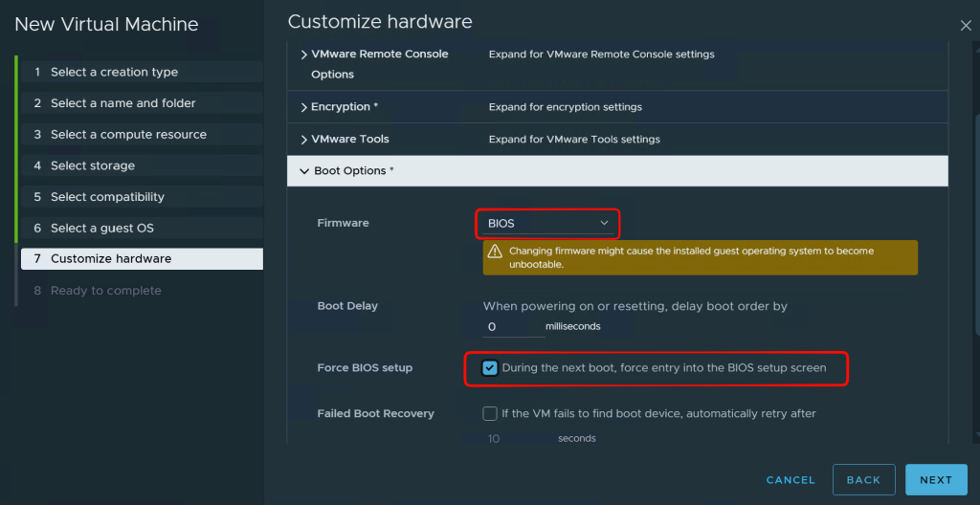Click the Firmware label
Screen dimensions: 980x505
point(344,223)
